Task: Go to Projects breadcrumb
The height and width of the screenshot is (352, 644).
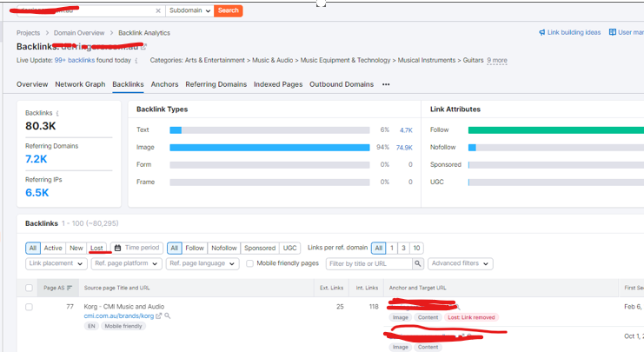Action: point(29,33)
